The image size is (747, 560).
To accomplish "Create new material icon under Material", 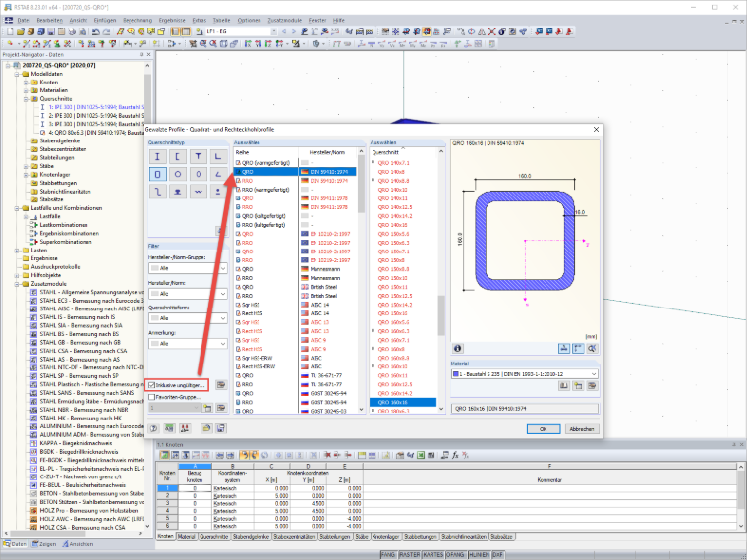I will click(578, 386).
